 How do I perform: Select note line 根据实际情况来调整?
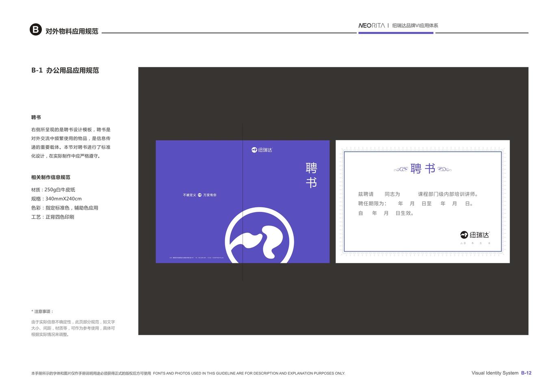click(x=50, y=334)
